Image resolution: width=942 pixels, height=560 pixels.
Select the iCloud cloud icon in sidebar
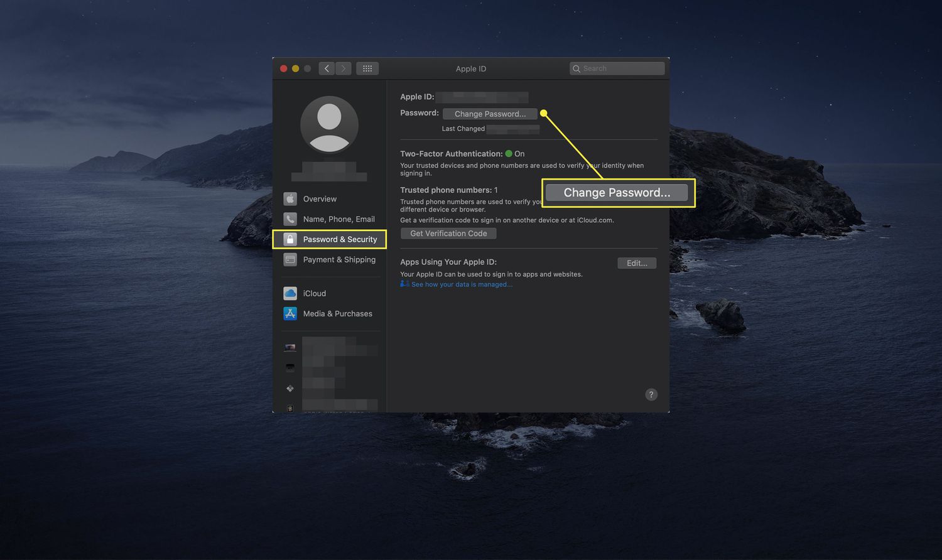[x=290, y=293]
